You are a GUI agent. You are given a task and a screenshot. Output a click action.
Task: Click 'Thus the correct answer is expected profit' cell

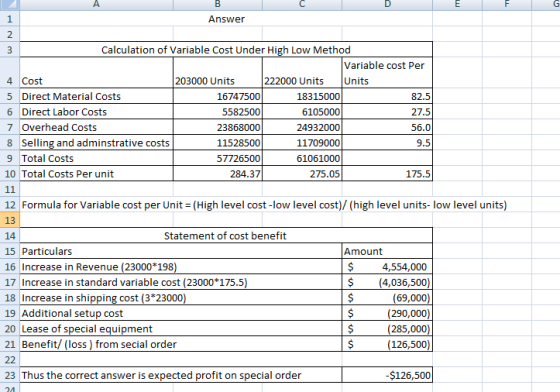coord(181,375)
